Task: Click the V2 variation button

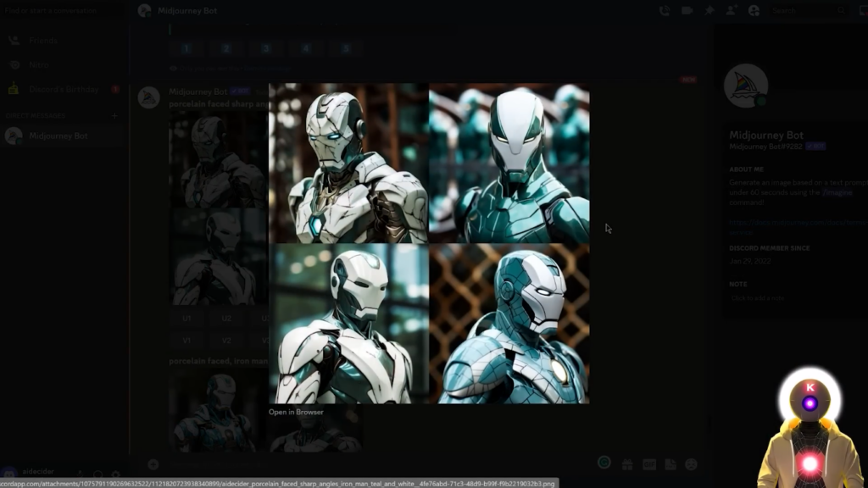Action: pyautogui.click(x=226, y=341)
